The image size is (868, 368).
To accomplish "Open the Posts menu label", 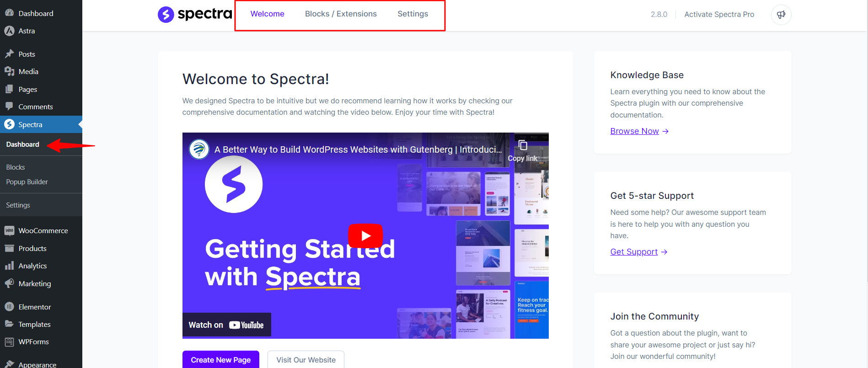I will point(27,54).
